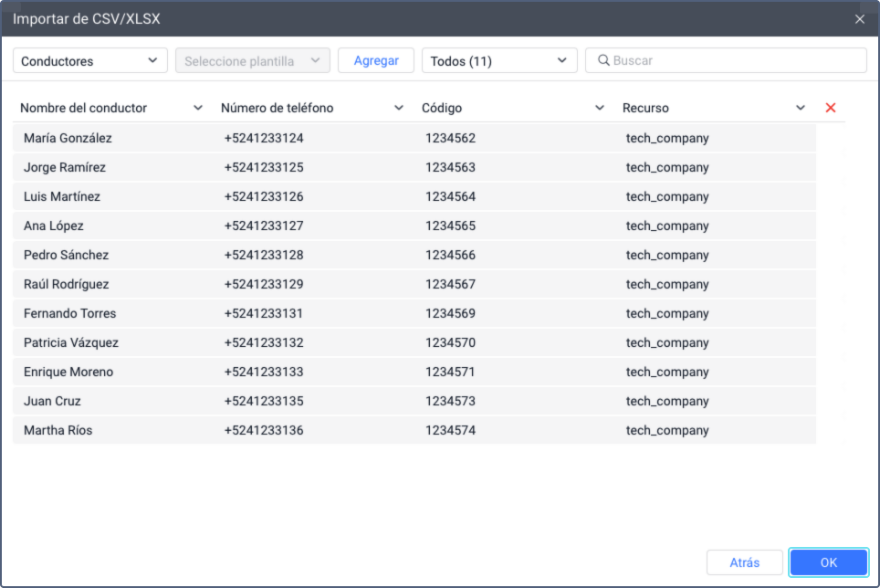Click code cell 1234564

[x=450, y=196]
